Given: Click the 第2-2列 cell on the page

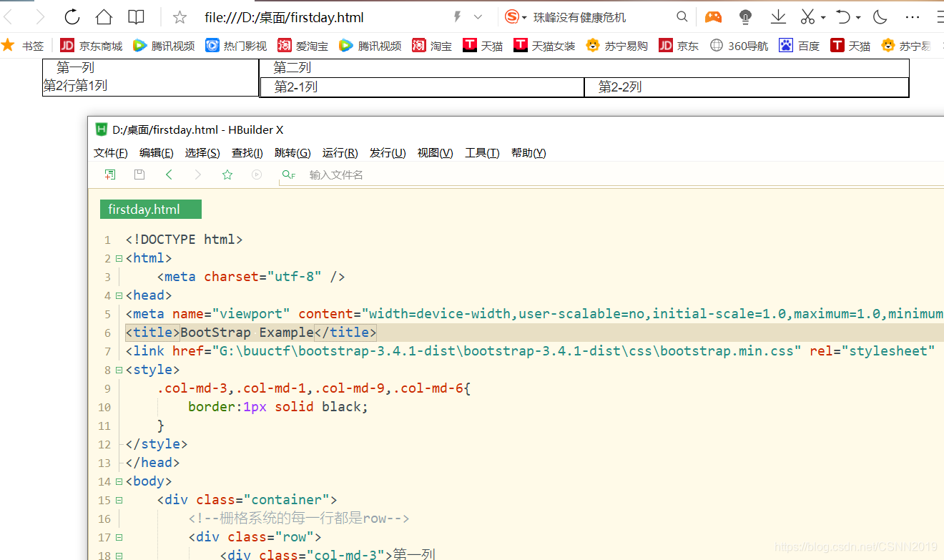Looking at the screenshot, I should click(747, 87).
